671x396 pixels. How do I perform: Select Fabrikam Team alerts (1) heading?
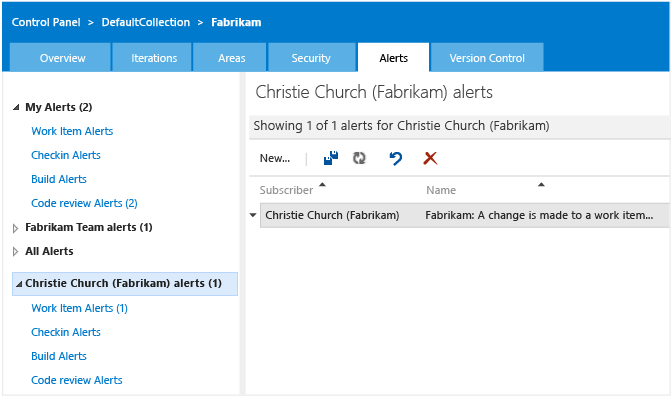coord(89,227)
